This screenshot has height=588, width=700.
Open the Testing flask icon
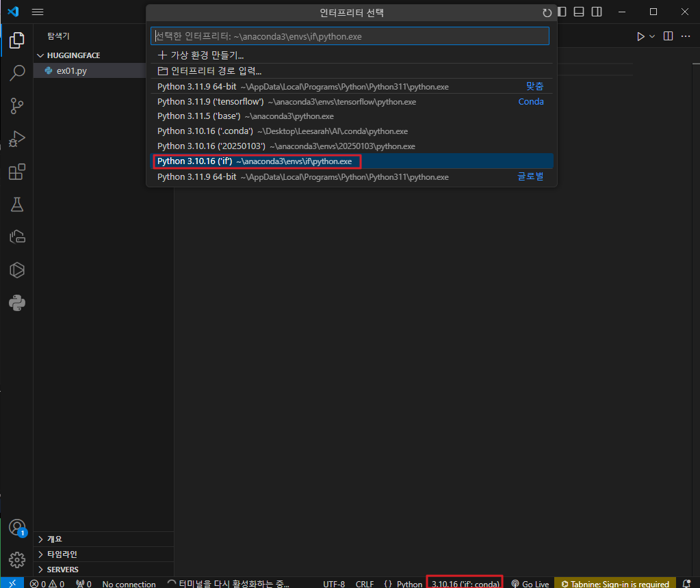tap(17, 204)
